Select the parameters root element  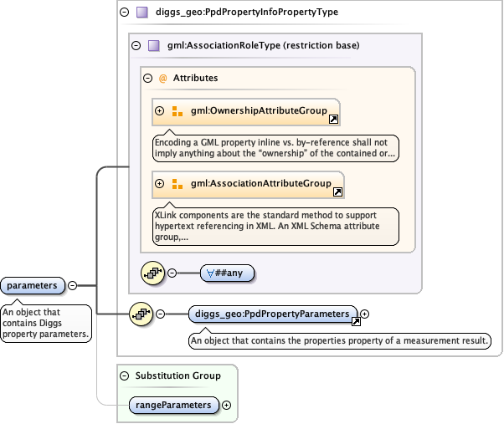click(32, 285)
